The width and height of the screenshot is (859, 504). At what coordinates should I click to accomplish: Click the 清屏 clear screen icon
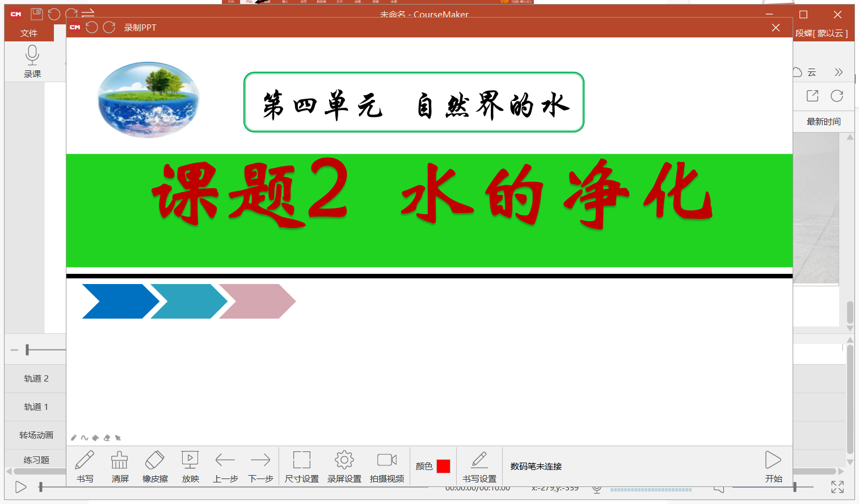(x=120, y=467)
